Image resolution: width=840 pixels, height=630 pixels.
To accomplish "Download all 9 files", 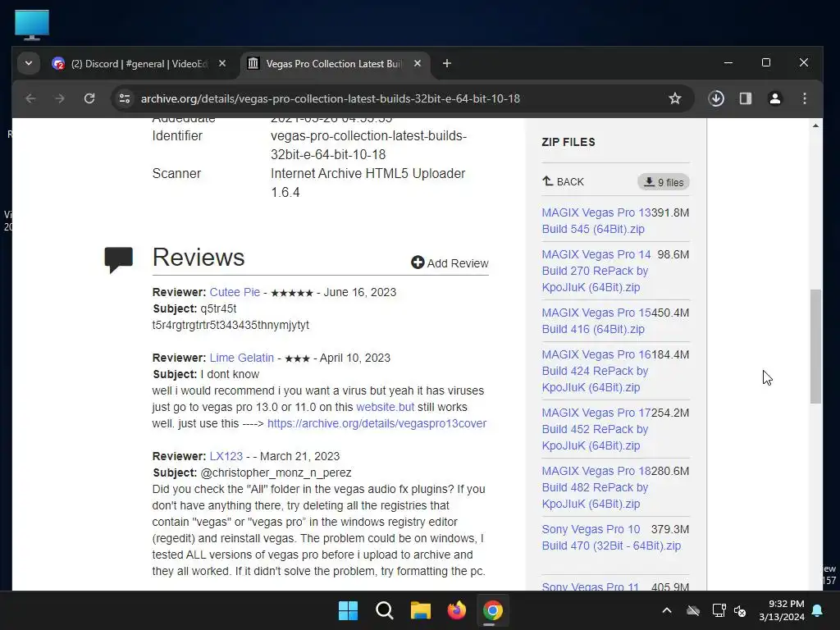I will click(x=663, y=182).
